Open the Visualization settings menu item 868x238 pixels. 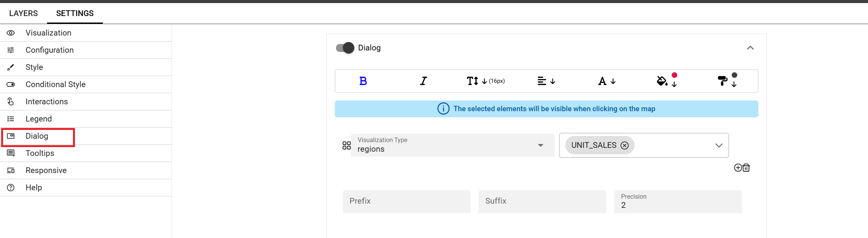tap(86, 33)
